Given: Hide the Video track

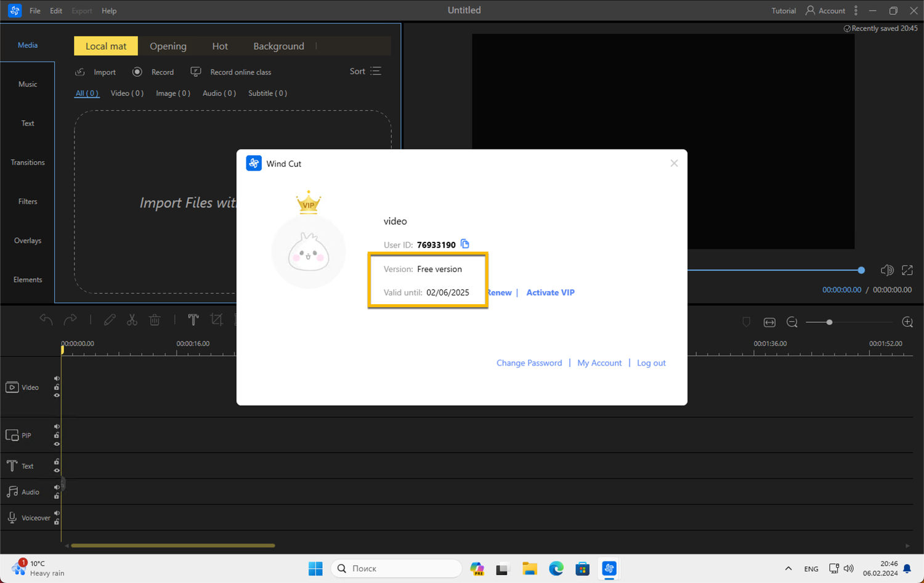Looking at the screenshot, I should coord(57,395).
